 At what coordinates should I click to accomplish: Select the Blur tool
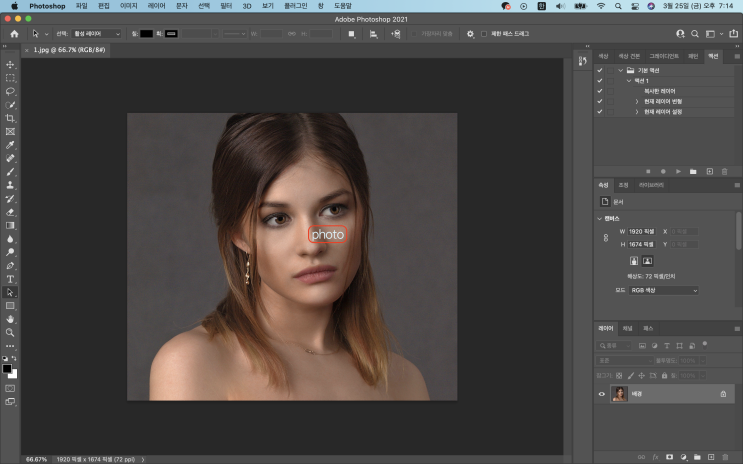(x=10, y=239)
